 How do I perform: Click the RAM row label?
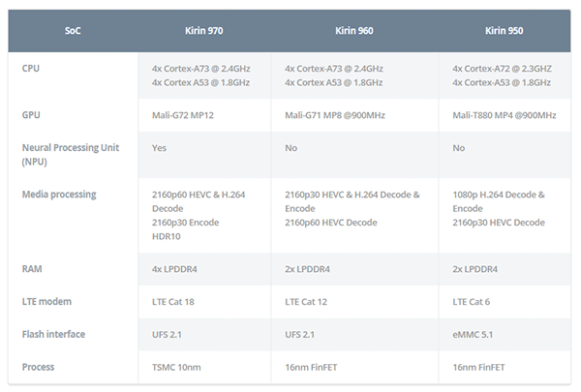click(x=32, y=269)
